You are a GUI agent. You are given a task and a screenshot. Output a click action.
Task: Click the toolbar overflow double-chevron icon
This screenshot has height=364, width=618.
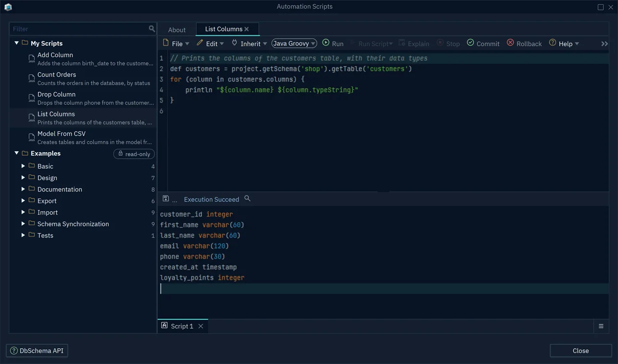coord(605,44)
